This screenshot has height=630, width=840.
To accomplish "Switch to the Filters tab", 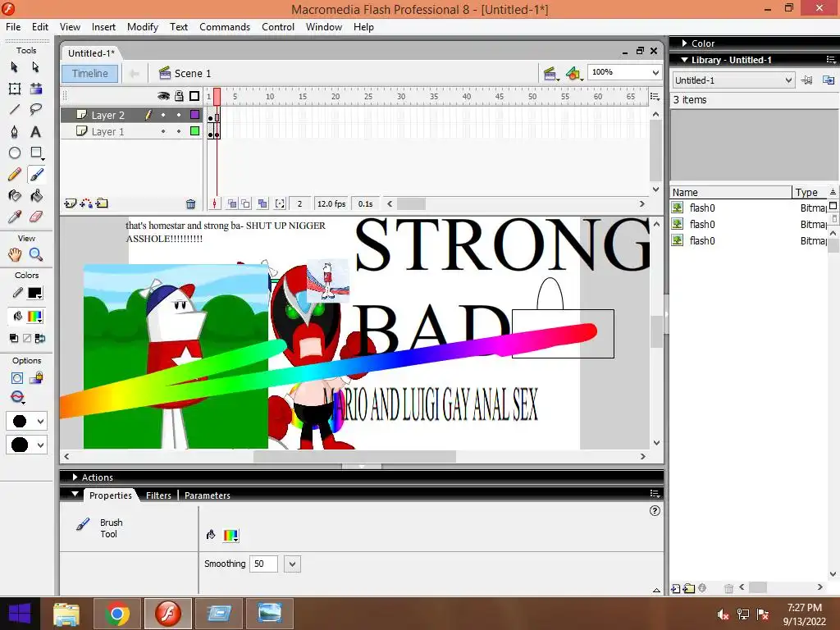I will pyautogui.click(x=158, y=495).
